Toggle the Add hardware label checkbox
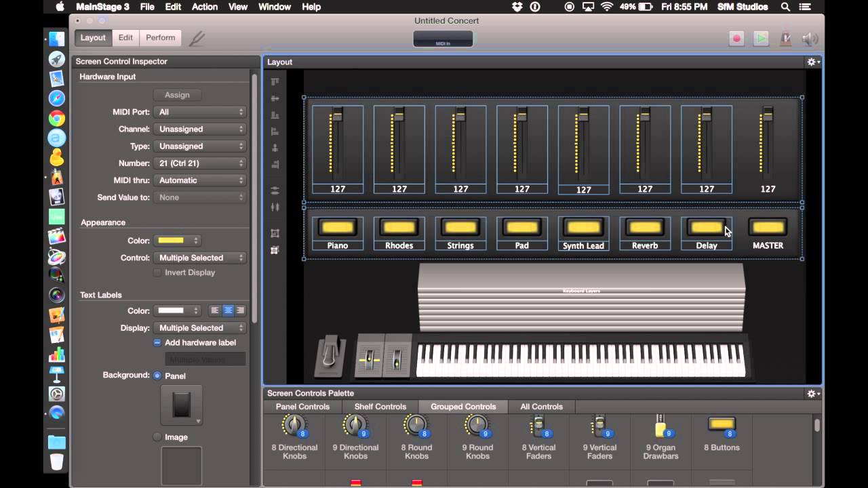This screenshot has height=488, width=868. [x=157, y=343]
